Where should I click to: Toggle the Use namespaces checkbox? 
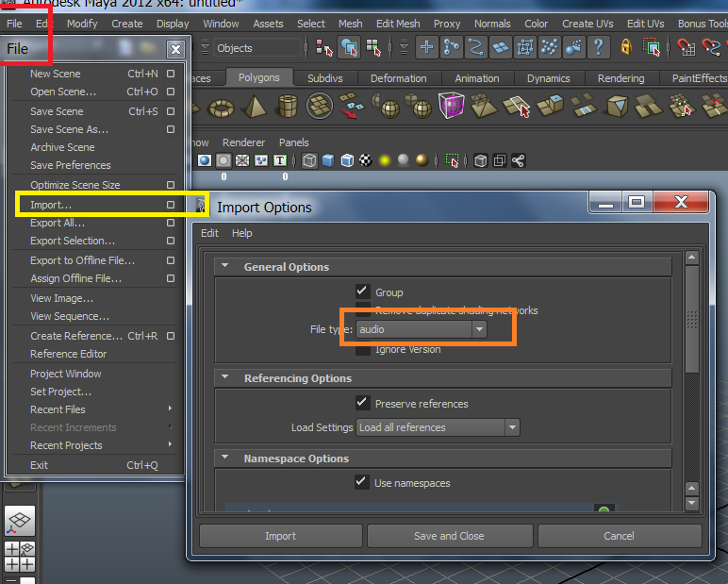(362, 482)
